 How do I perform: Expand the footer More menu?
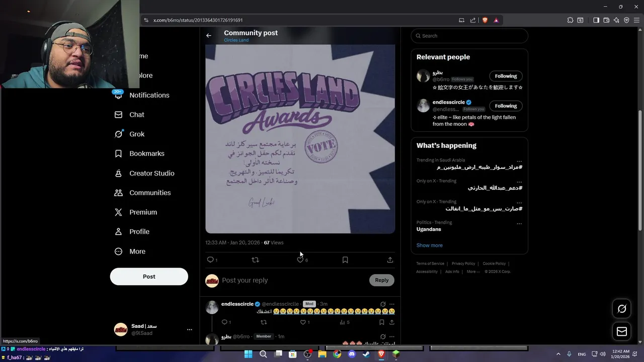tap(473, 271)
